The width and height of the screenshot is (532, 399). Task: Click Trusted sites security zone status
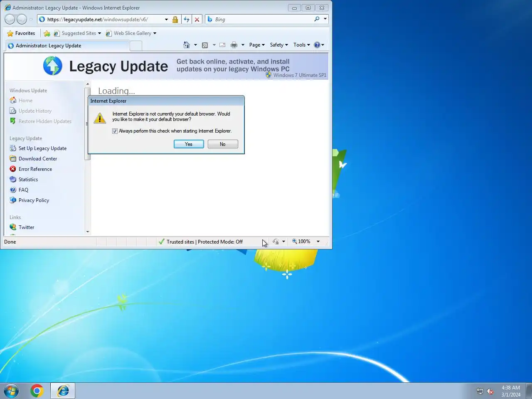click(x=200, y=242)
